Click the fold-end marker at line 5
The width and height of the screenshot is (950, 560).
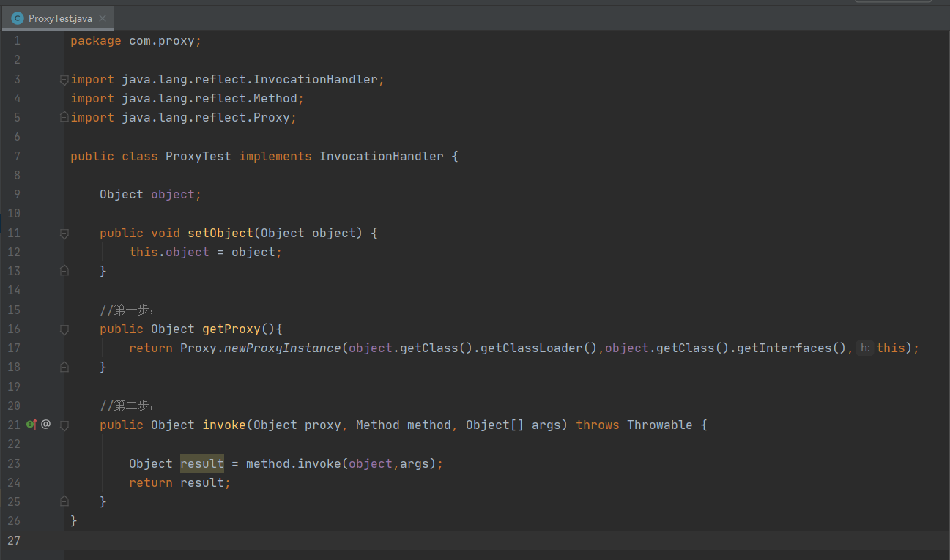(64, 116)
